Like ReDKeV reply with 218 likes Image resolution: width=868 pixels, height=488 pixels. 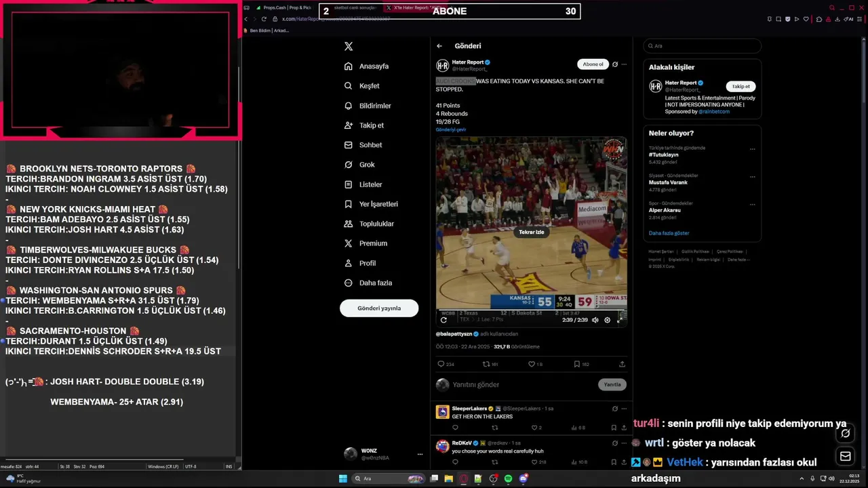click(x=538, y=462)
